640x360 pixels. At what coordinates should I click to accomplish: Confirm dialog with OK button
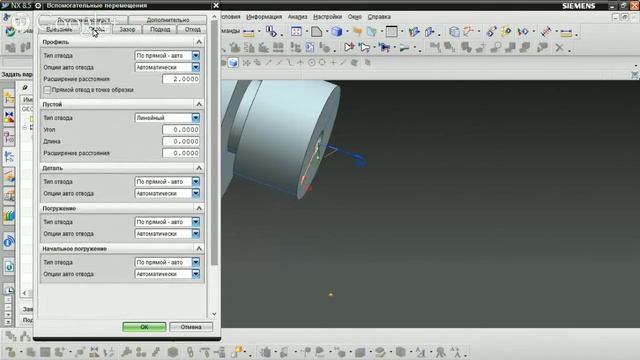(x=144, y=327)
